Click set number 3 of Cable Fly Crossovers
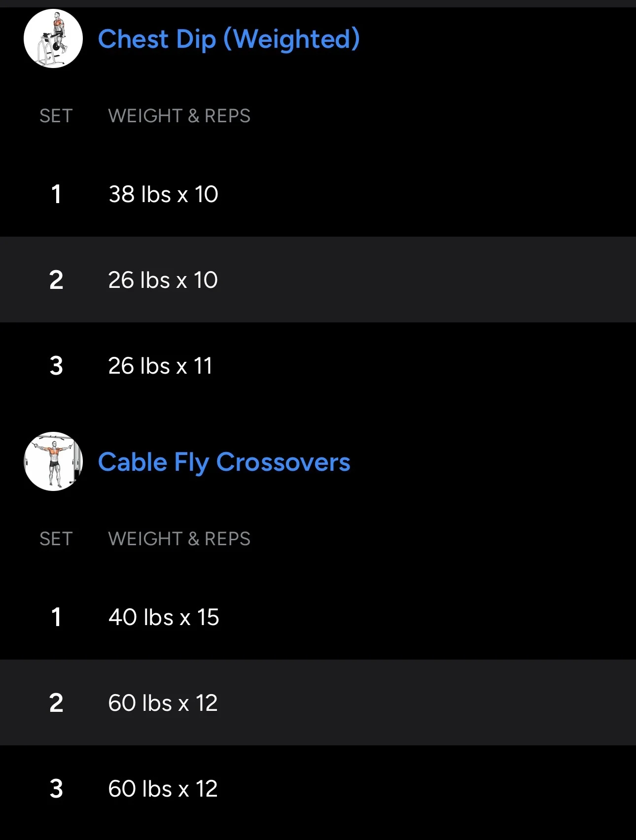Image resolution: width=636 pixels, height=840 pixels. click(56, 789)
